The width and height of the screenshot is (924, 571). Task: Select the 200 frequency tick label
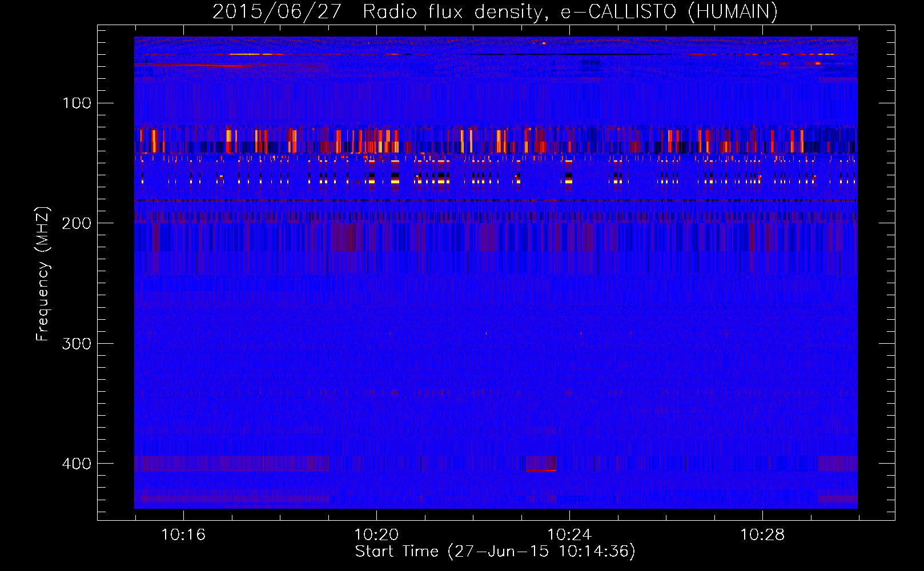pyautogui.click(x=77, y=223)
